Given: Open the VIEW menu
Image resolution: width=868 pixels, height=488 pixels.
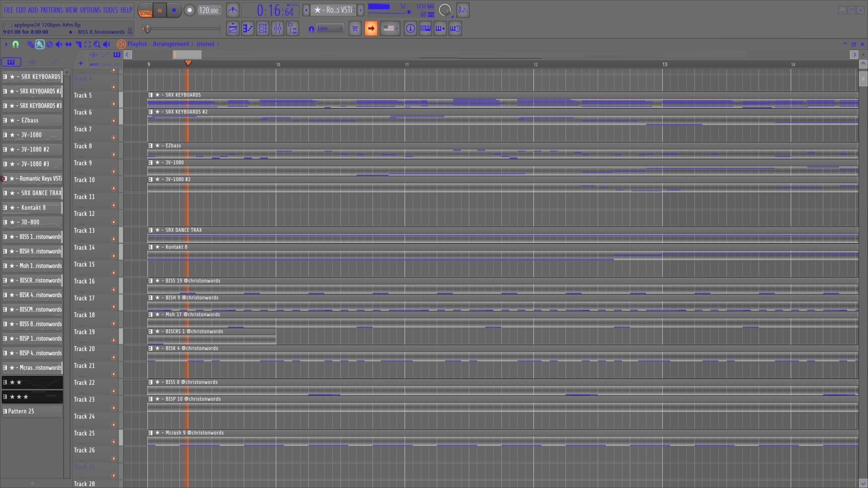Looking at the screenshot, I should pos(71,10).
